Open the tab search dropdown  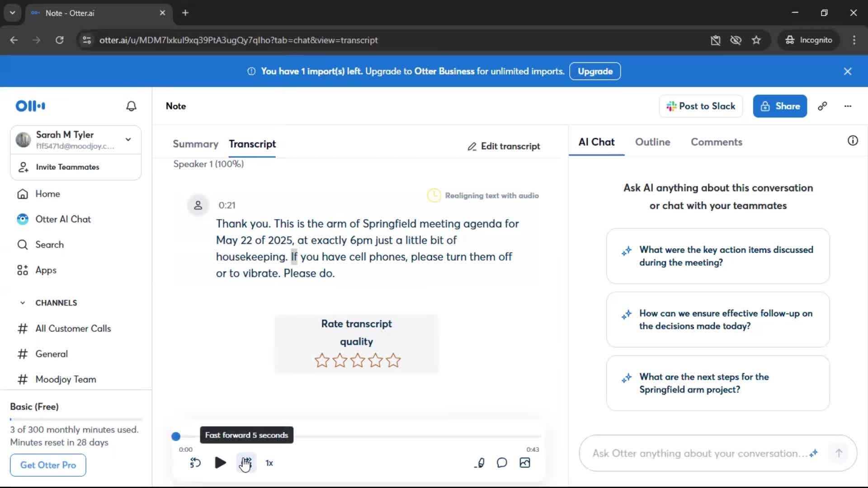(x=13, y=13)
